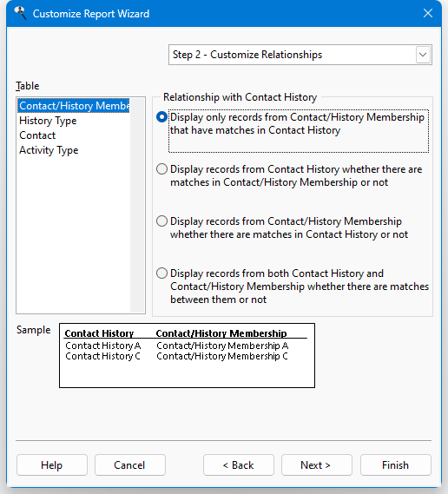Click the wizard icon in the title bar
Viewport: 448px width, 494px height.
(x=20, y=13)
